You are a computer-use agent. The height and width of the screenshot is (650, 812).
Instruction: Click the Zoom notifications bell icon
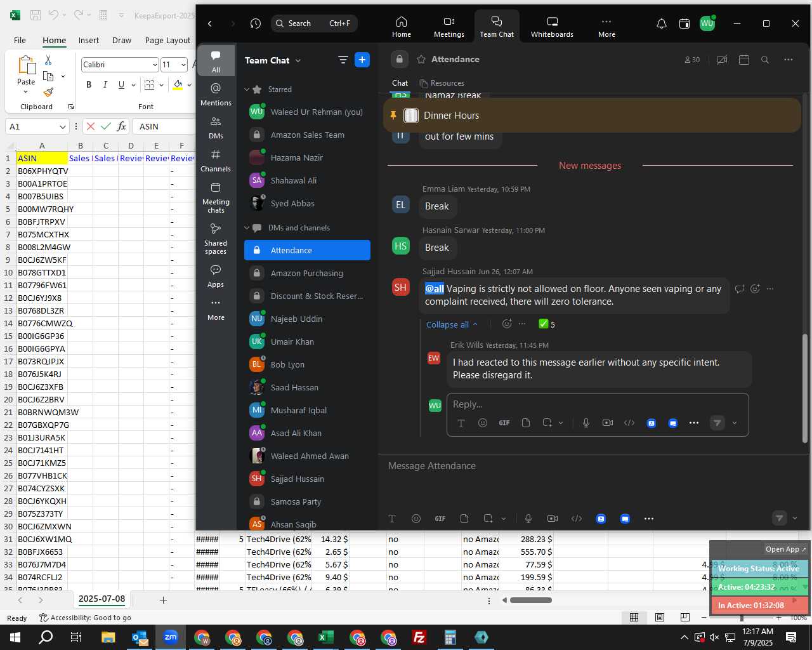(x=661, y=23)
